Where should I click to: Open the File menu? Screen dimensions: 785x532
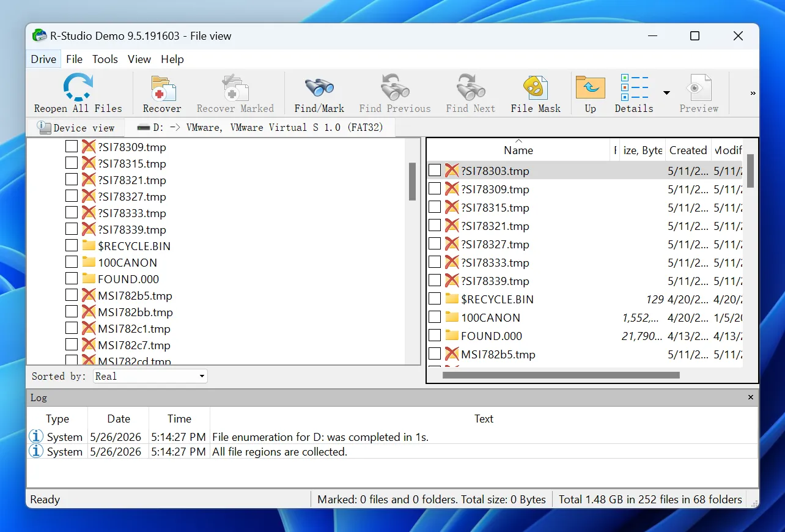tap(74, 59)
